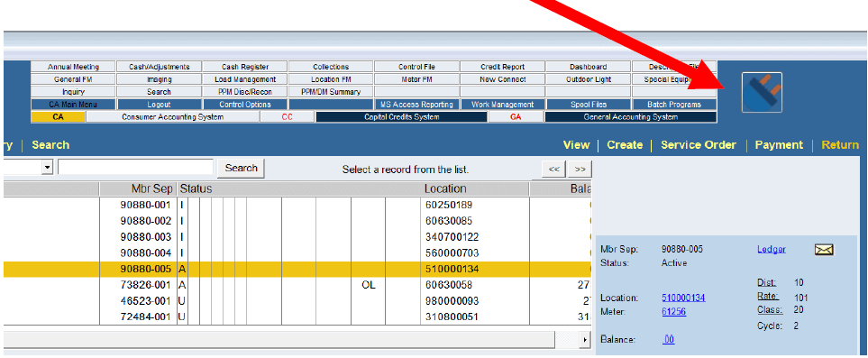Screen dimensions: 868x358
Task: Open Meter FM
Action: point(416,79)
